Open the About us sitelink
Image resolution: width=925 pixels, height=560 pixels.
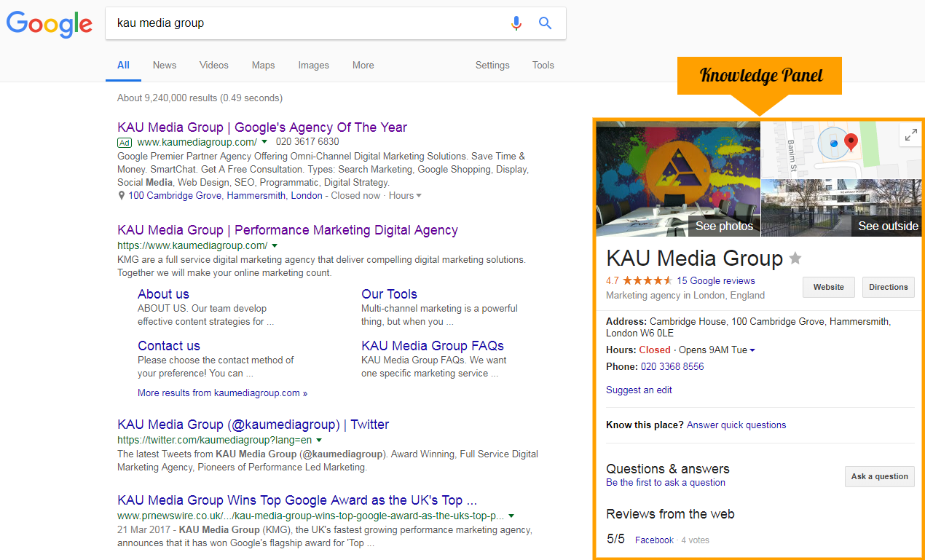click(x=163, y=294)
